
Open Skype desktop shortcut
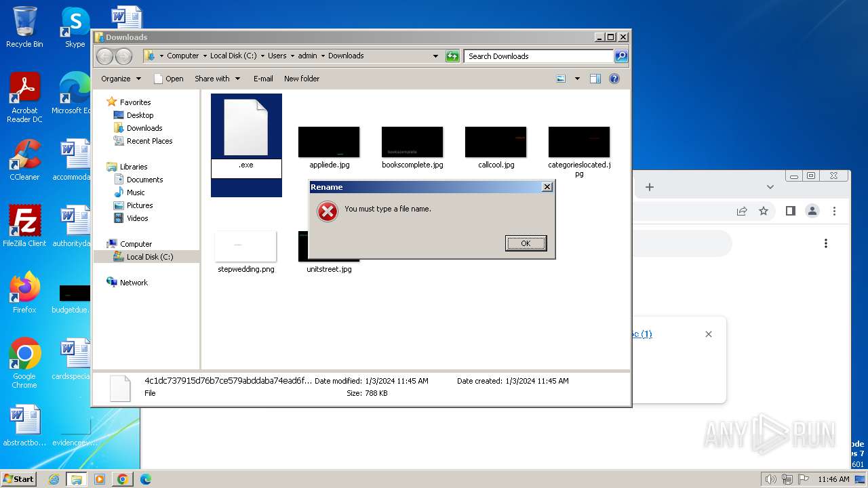click(x=75, y=27)
